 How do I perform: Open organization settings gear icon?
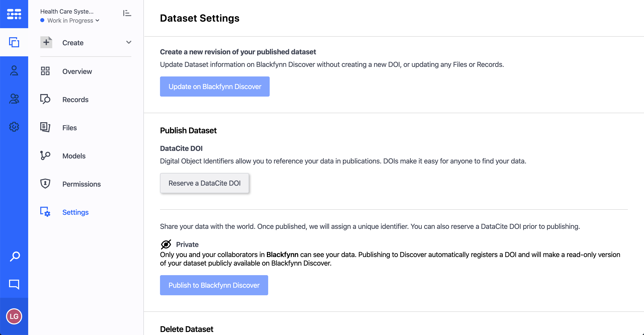click(14, 127)
